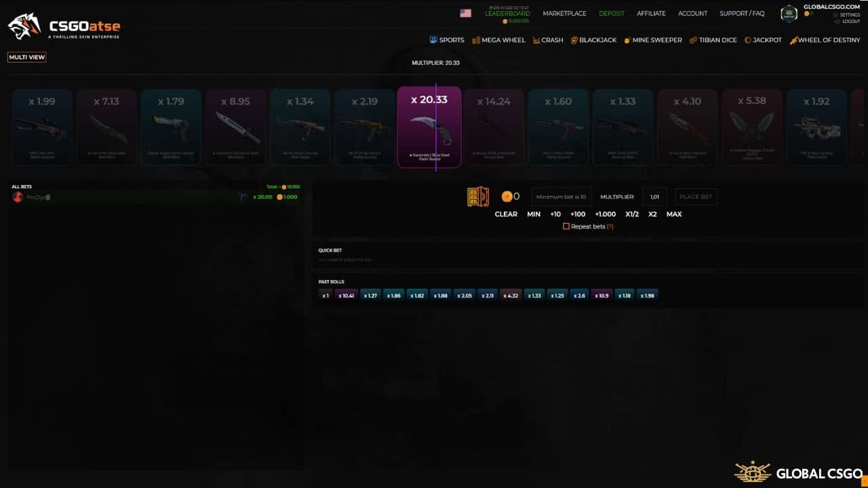
Task: Click ProDyx player avatar in All Bets
Action: click(18, 197)
